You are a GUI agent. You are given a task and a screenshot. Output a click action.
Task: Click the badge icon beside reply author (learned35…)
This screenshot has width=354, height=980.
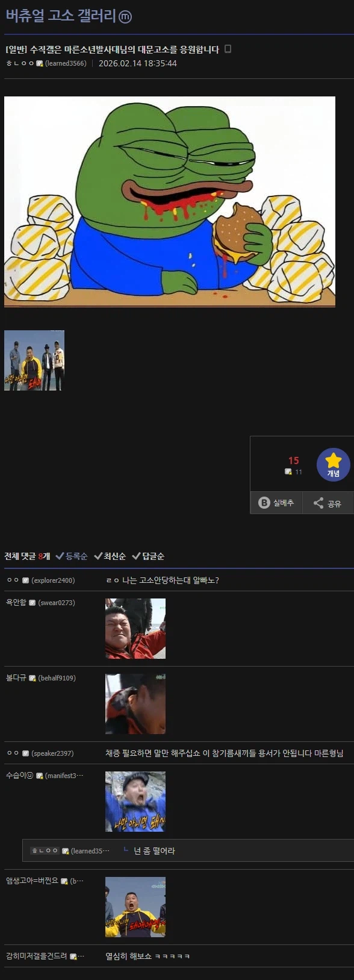[x=66, y=851]
